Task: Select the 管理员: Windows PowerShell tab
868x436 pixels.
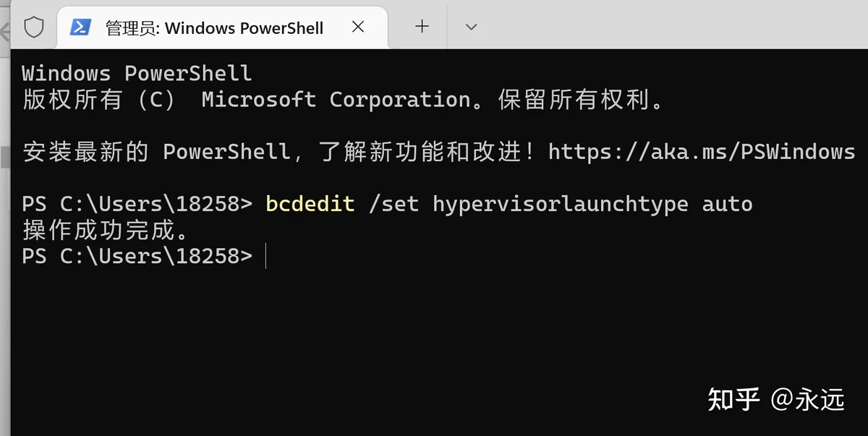Action: coord(217,27)
